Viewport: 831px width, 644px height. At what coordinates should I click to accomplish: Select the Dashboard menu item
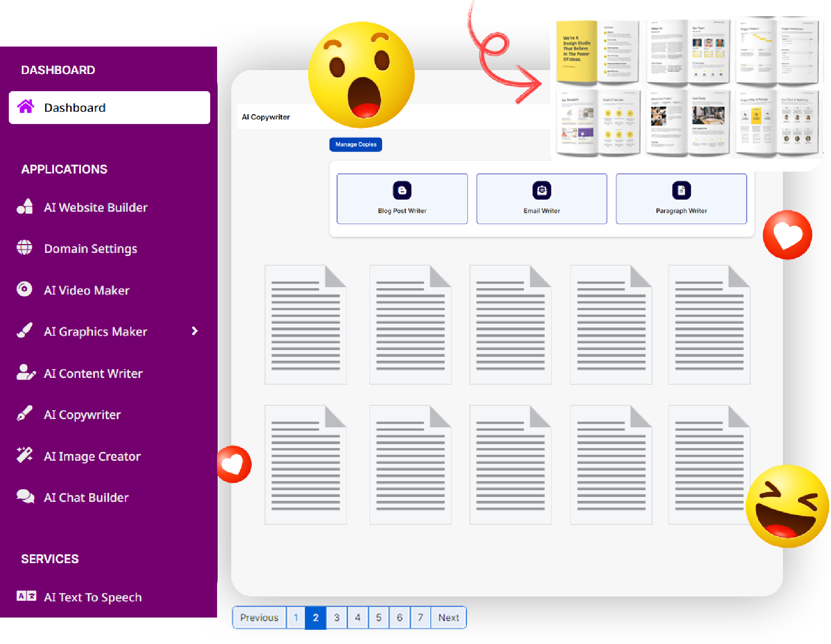(x=109, y=107)
